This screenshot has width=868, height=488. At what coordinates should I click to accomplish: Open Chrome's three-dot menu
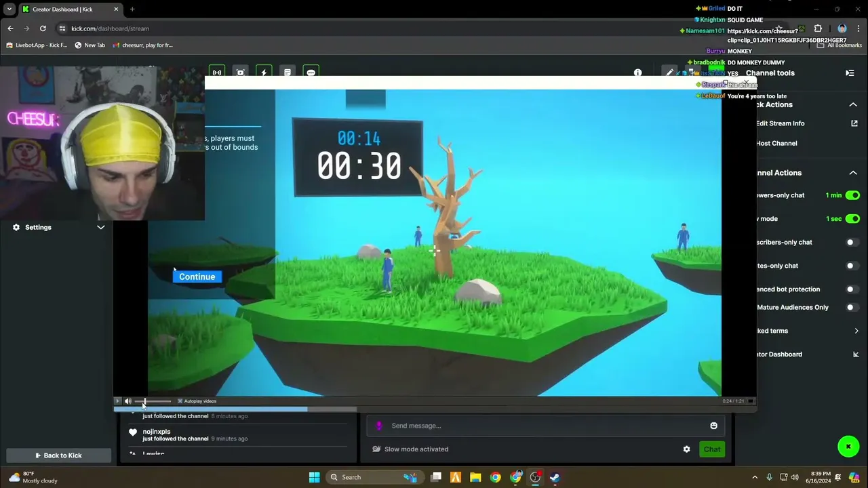coord(859,28)
